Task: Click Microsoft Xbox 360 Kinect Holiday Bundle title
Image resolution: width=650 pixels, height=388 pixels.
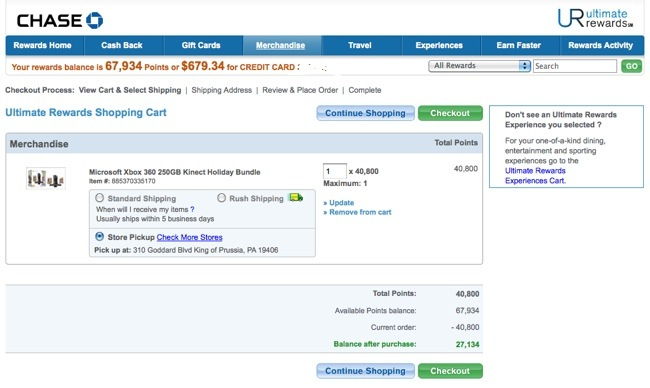Action: point(175,172)
